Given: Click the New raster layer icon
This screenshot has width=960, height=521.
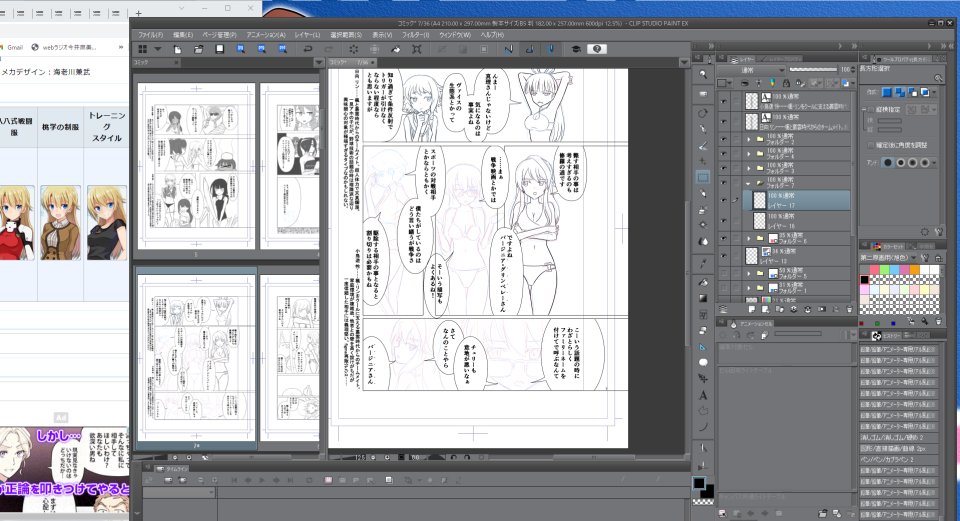Looking at the screenshot, I should point(752,310).
